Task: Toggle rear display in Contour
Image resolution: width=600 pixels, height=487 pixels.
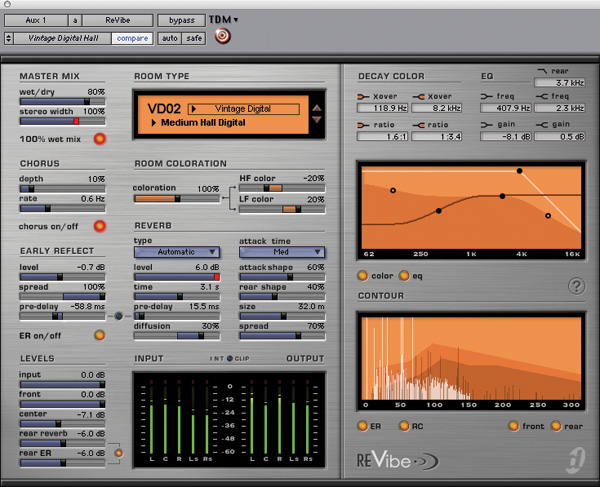Action: pos(556,426)
